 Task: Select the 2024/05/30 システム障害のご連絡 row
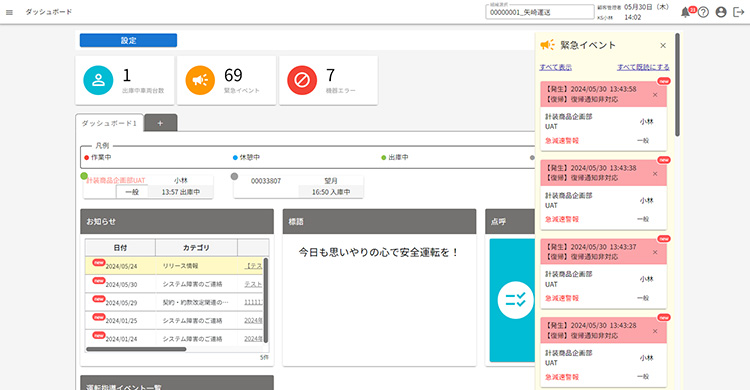click(174, 284)
